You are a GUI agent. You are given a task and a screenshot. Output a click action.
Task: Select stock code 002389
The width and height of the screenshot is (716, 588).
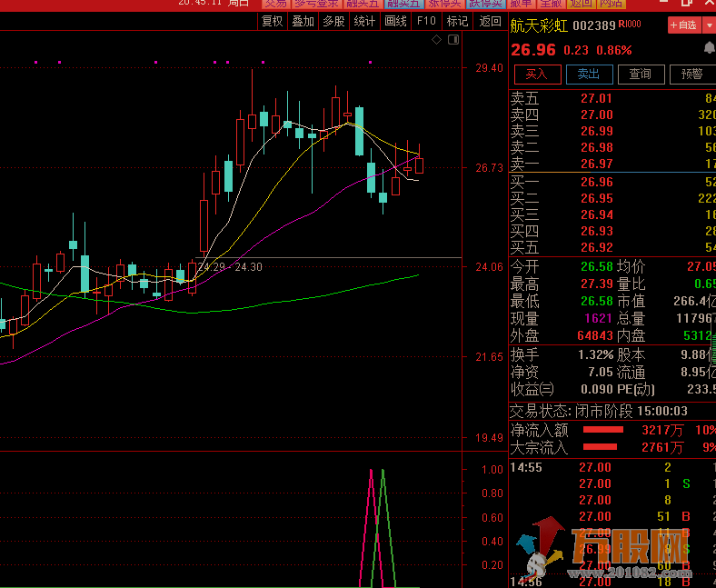pos(594,25)
